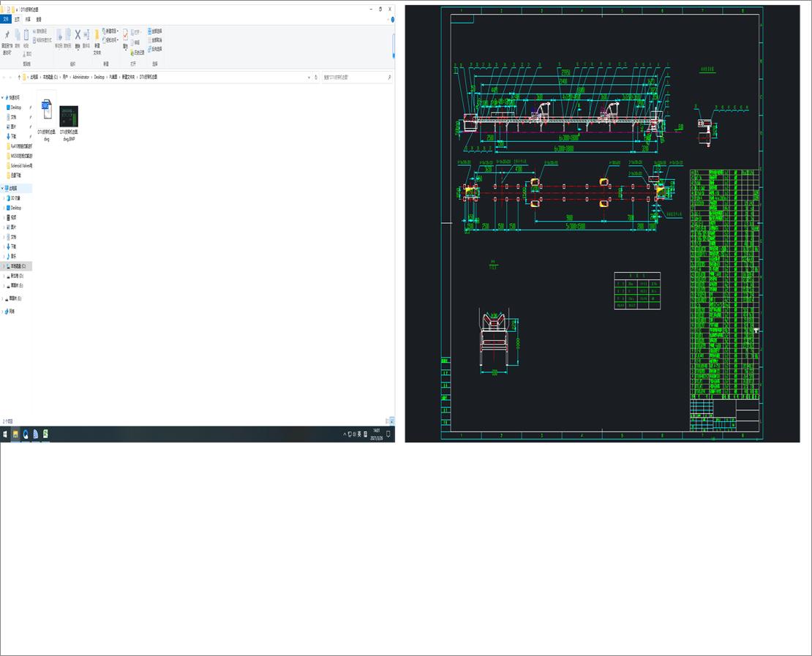Click the browser icon on taskbar

(x=26, y=434)
